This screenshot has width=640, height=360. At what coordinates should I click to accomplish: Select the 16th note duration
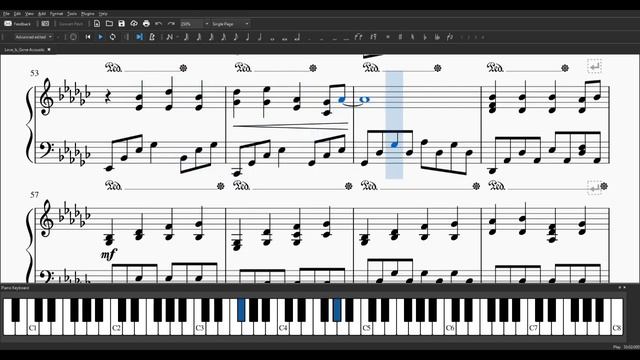(223, 37)
